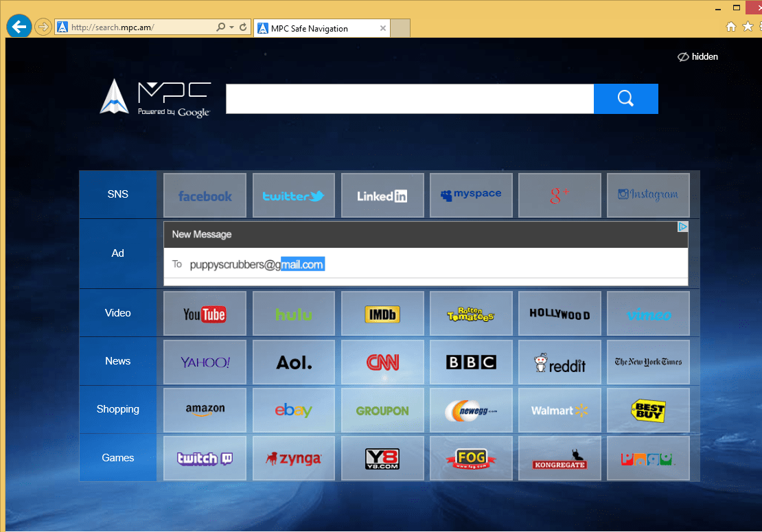Open the FOG games tile

coord(471,458)
